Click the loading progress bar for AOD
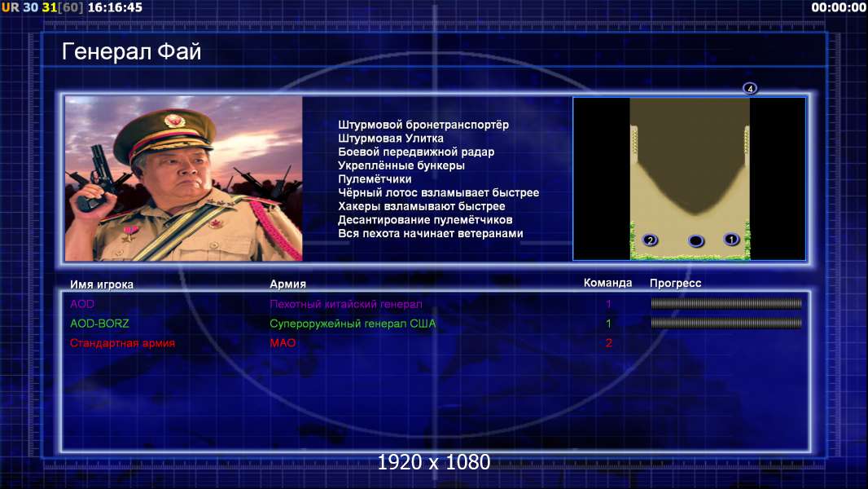868x489 pixels. [726, 303]
